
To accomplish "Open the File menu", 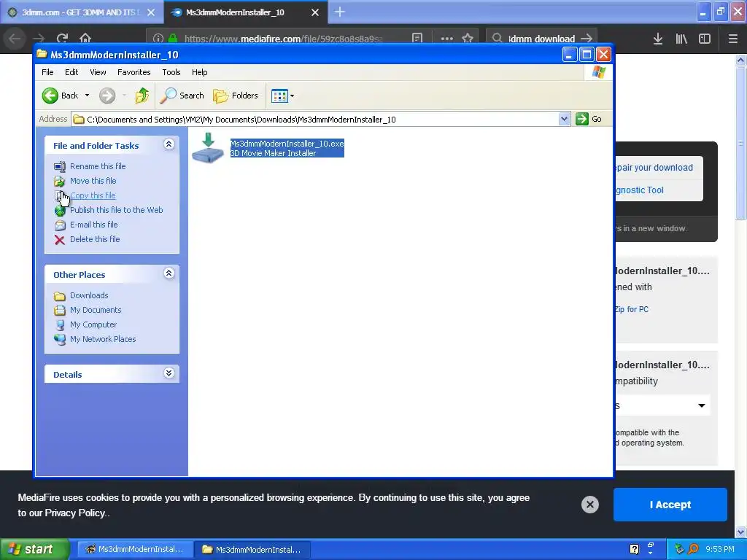I will (x=47, y=72).
